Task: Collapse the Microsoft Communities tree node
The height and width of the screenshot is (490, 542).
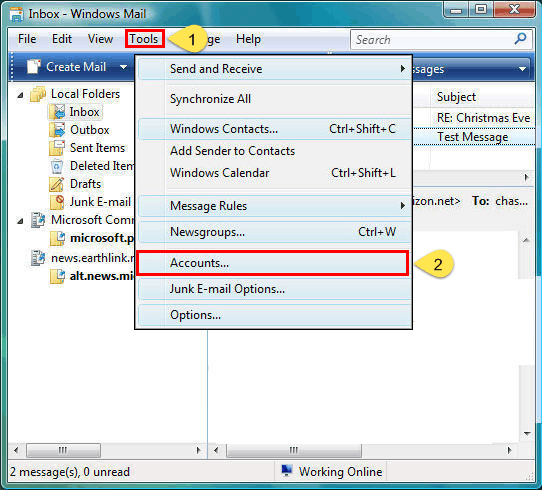Action: tap(20, 220)
